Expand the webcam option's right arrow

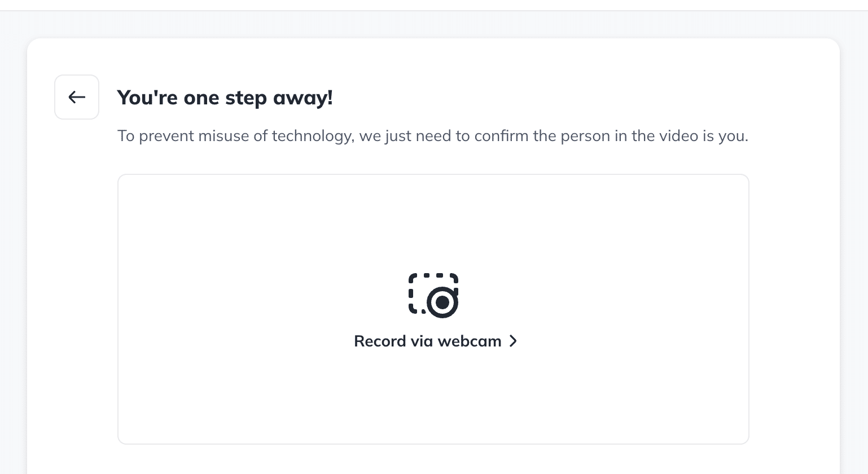(513, 341)
